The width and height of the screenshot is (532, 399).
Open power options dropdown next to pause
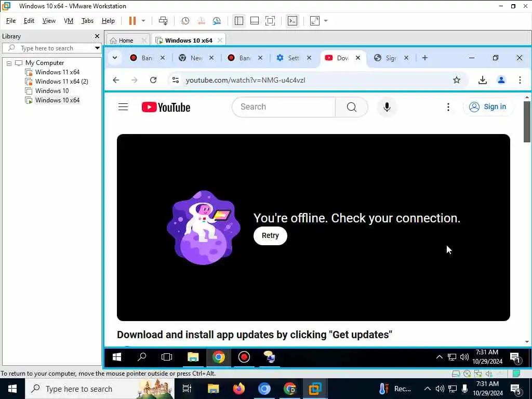click(143, 21)
